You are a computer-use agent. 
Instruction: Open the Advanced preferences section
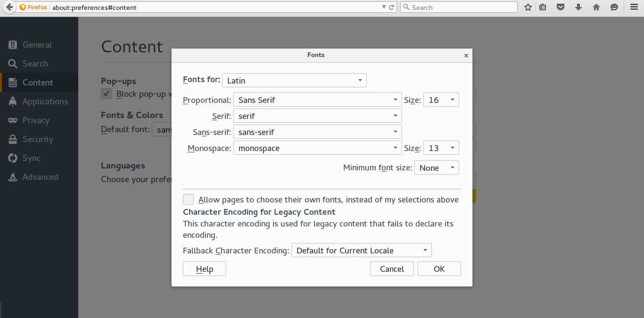coord(40,177)
